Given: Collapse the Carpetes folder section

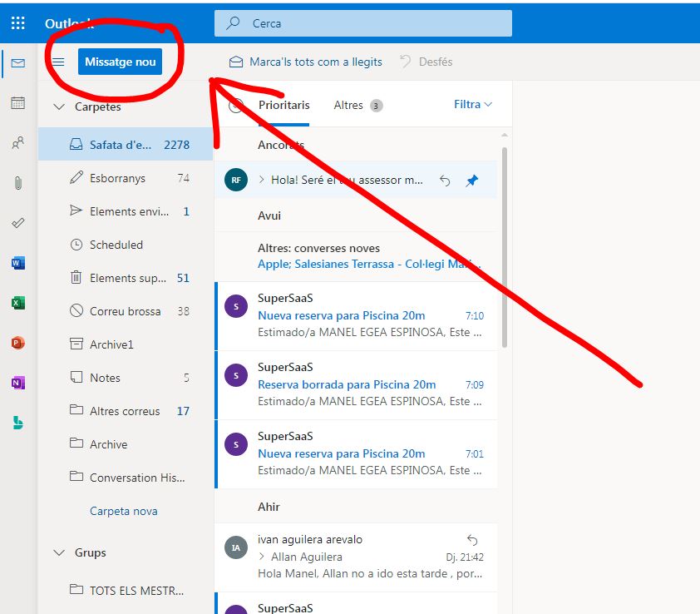Looking at the screenshot, I should pyautogui.click(x=59, y=106).
